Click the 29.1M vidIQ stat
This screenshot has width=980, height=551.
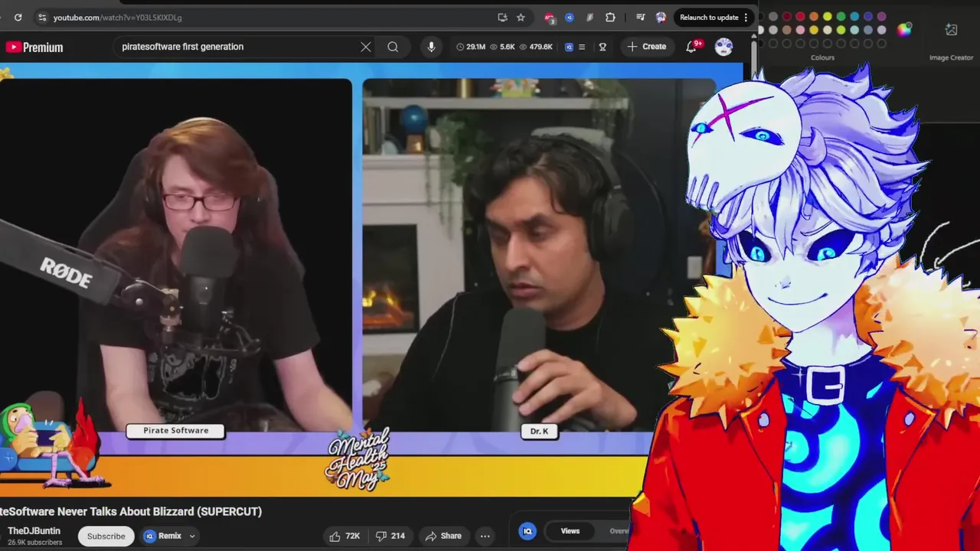coord(471,47)
